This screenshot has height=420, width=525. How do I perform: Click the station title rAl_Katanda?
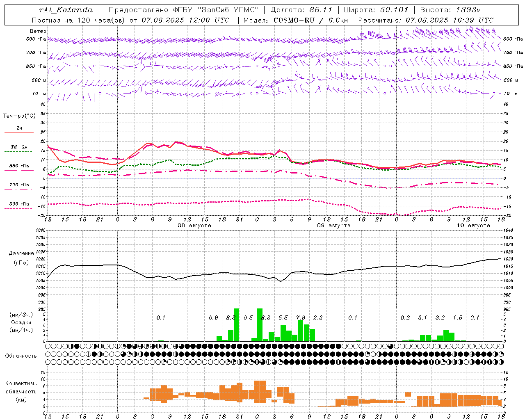(x=66, y=10)
